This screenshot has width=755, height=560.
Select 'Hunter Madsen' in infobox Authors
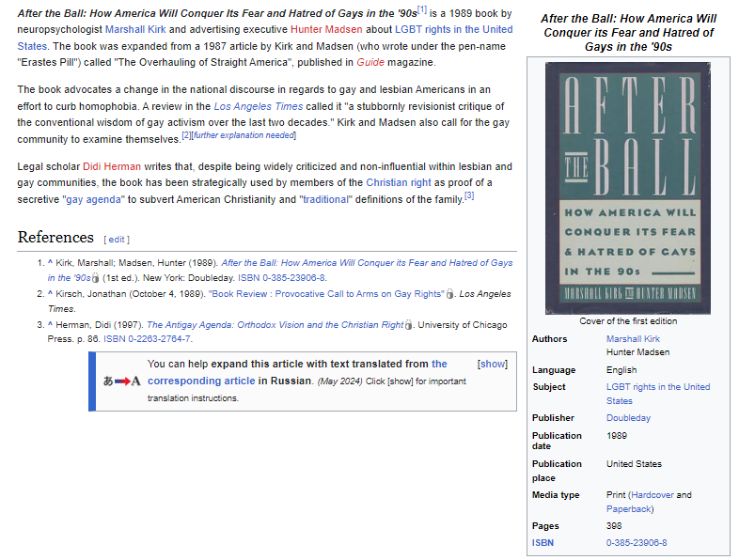[637, 352]
